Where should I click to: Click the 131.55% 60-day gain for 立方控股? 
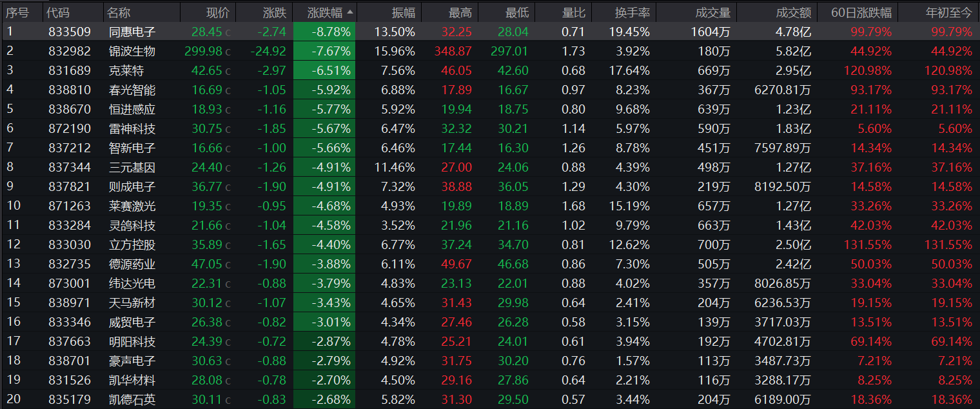click(x=865, y=244)
